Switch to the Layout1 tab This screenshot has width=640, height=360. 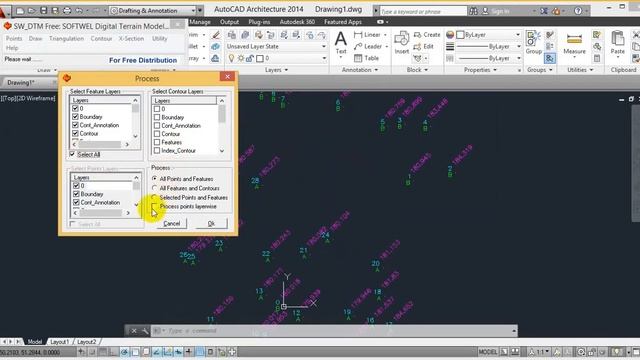(60, 342)
